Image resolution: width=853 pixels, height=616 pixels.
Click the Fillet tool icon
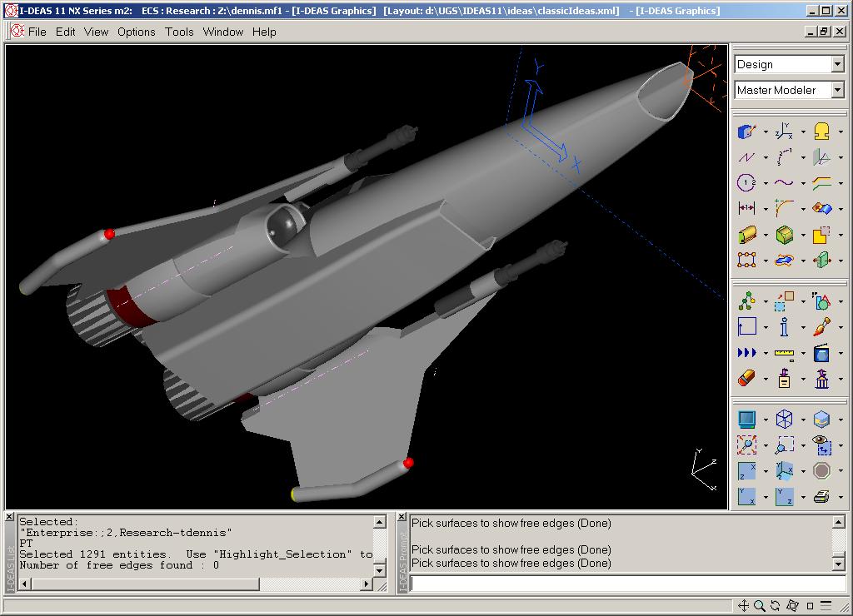point(783,208)
